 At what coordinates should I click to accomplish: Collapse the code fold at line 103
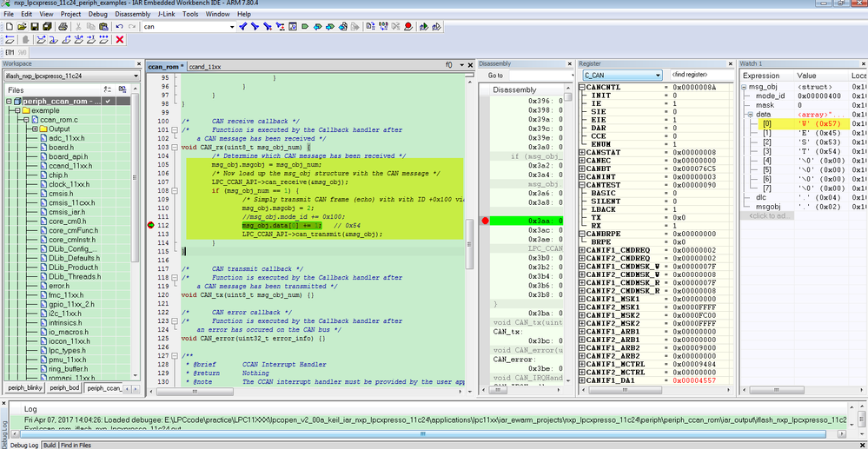pyautogui.click(x=176, y=147)
